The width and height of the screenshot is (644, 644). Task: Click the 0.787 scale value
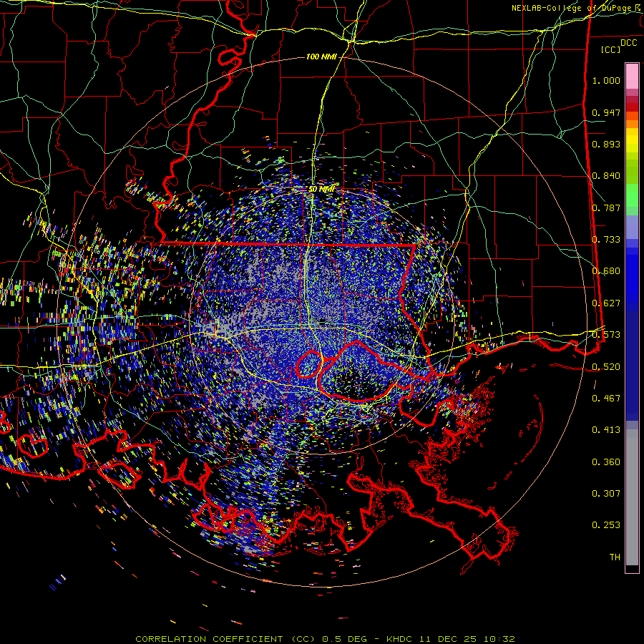[x=606, y=208]
